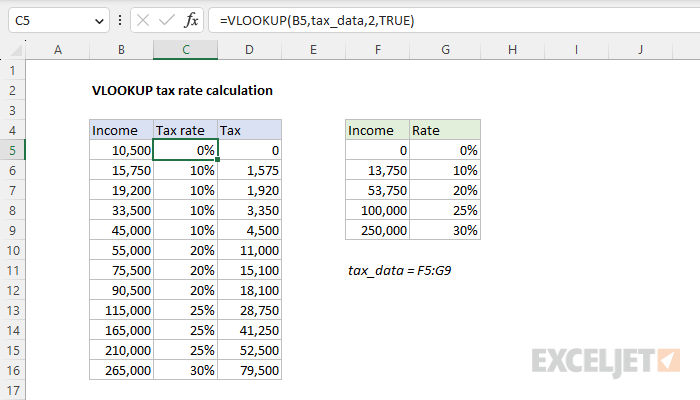Click the 'Tax rate' header cell
This screenshot has width=700, height=400.
coord(186,130)
